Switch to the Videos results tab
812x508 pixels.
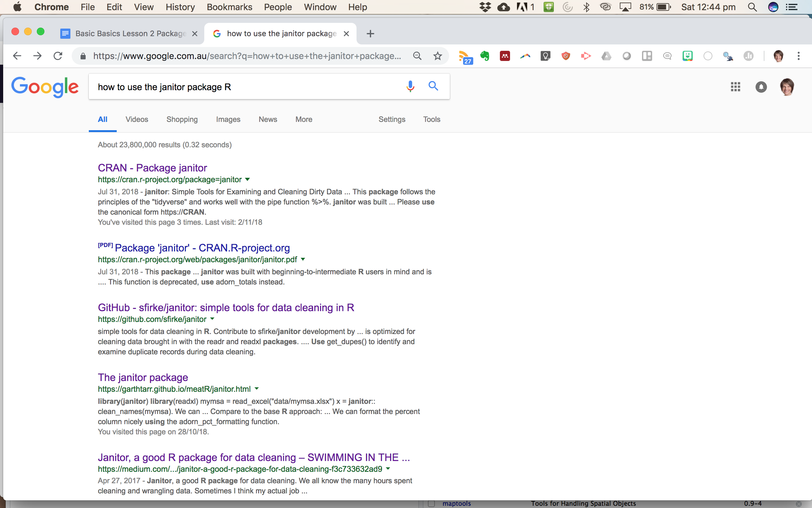[137, 119]
